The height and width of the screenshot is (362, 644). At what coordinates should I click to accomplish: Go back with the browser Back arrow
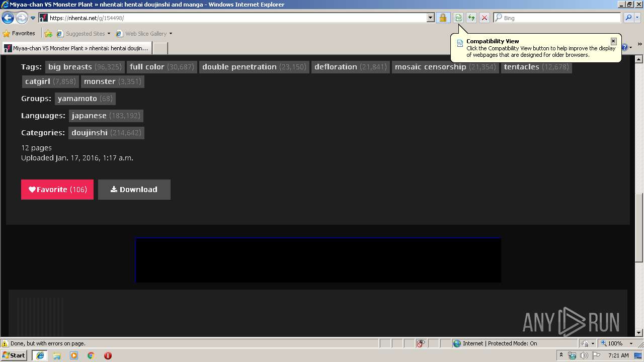point(8,18)
